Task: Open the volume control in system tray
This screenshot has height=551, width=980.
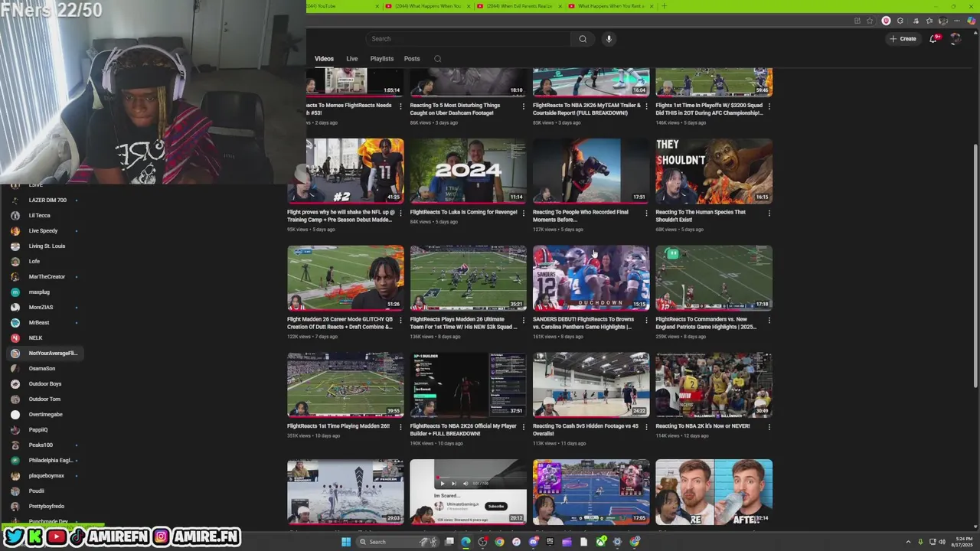Action: pyautogui.click(x=942, y=542)
